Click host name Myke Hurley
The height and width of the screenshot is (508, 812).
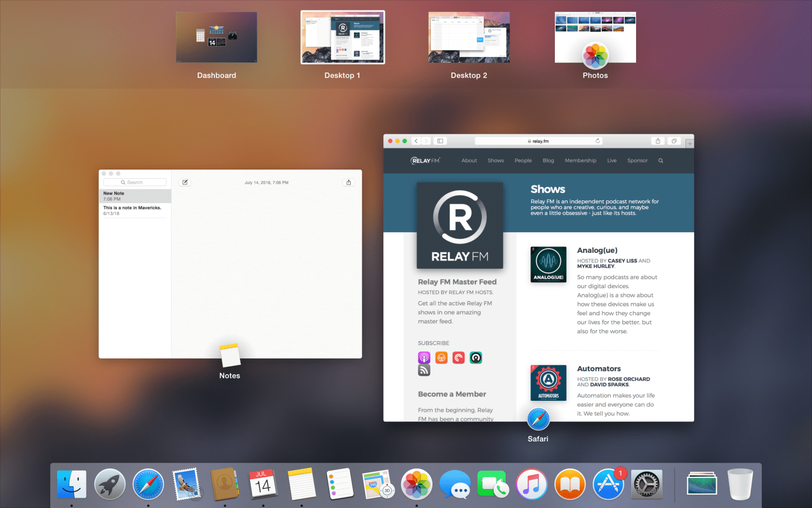pos(596,266)
